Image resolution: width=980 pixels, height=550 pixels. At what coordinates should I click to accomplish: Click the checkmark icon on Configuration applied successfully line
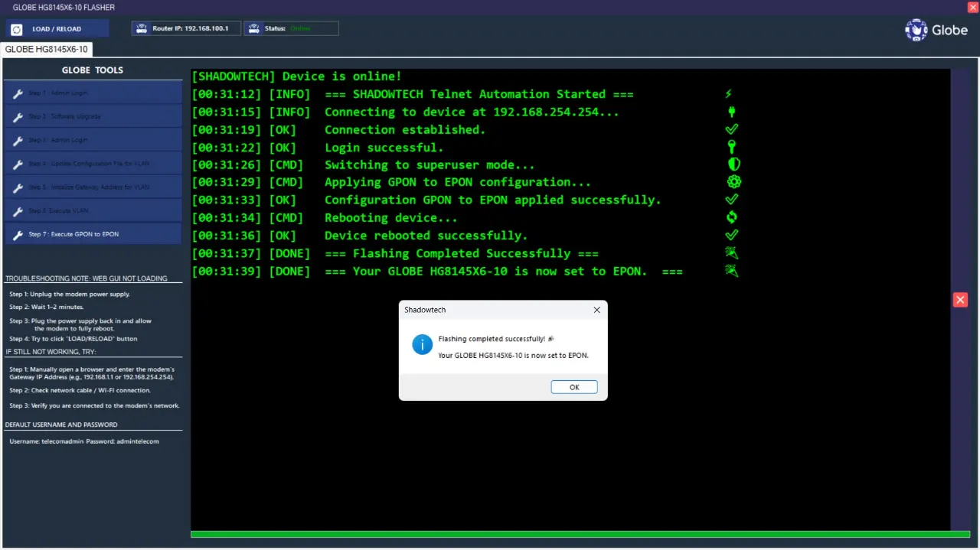point(732,200)
